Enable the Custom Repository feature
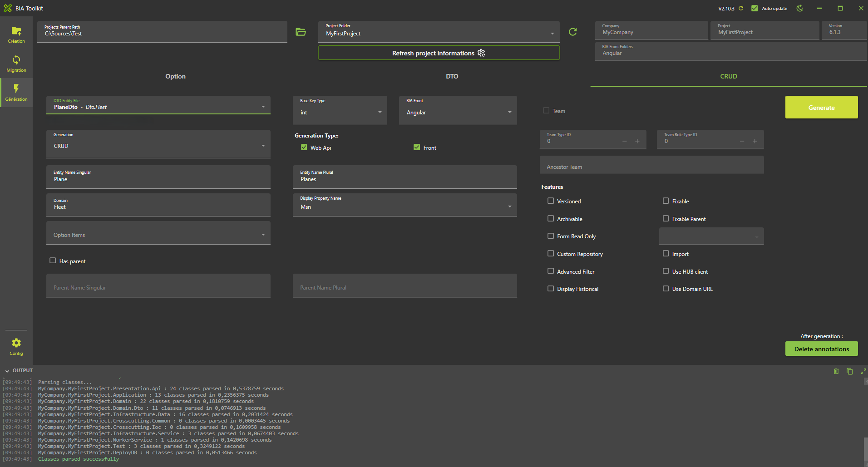The image size is (868, 467). (x=551, y=253)
